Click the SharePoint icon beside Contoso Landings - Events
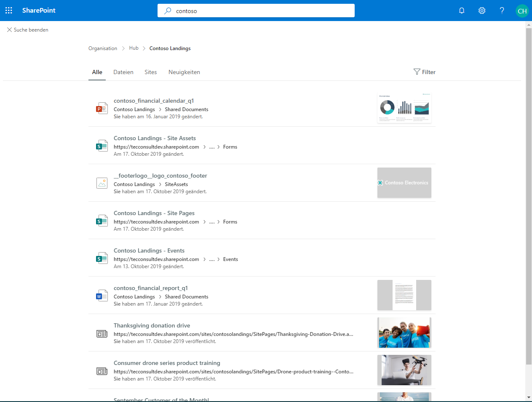The width and height of the screenshot is (532, 402). coord(102,258)
